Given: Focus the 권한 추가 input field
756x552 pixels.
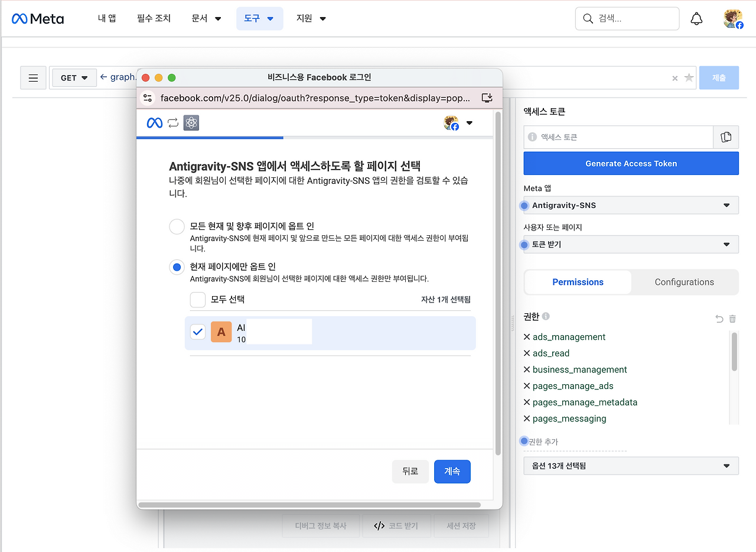Looking at the screenshot, I should click(x=575, y=442).
